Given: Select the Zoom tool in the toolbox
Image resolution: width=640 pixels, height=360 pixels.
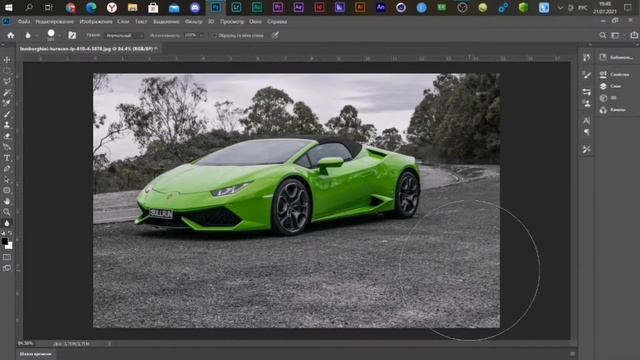Looking at the screenshot, I should point(7,212).
